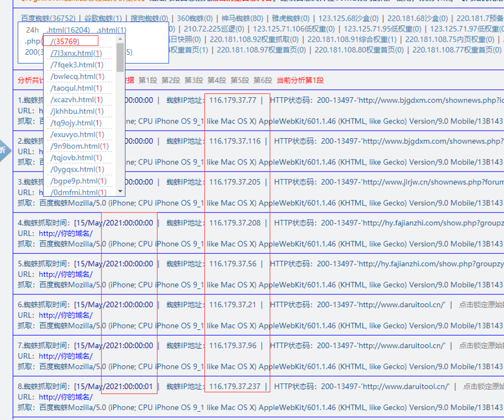Switch to segment 第5段

point(240,80)
